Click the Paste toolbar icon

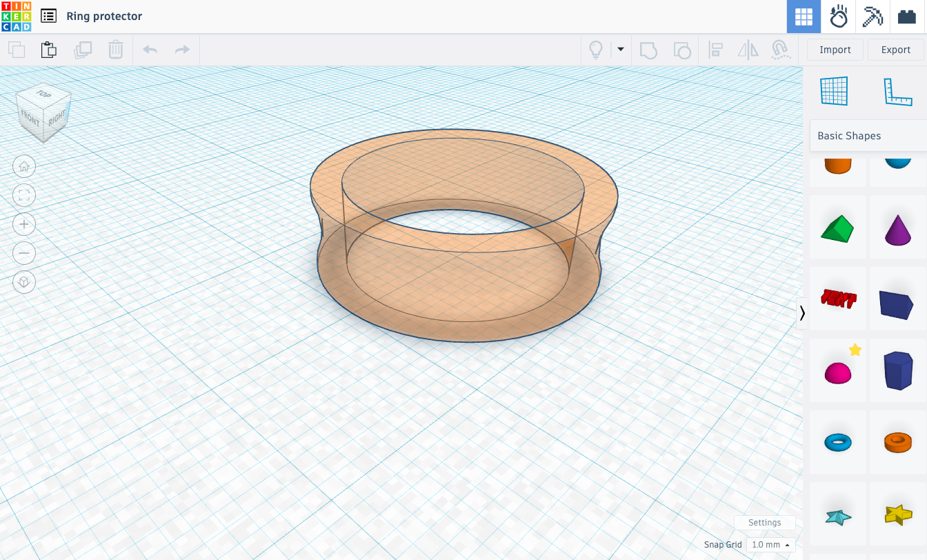click(48, 50)
